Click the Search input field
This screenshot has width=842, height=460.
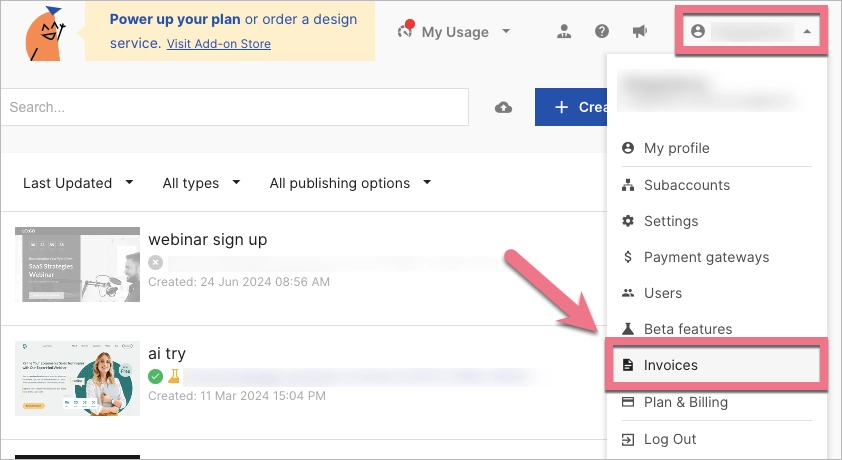pyautogui.click(x=234, y=107)
